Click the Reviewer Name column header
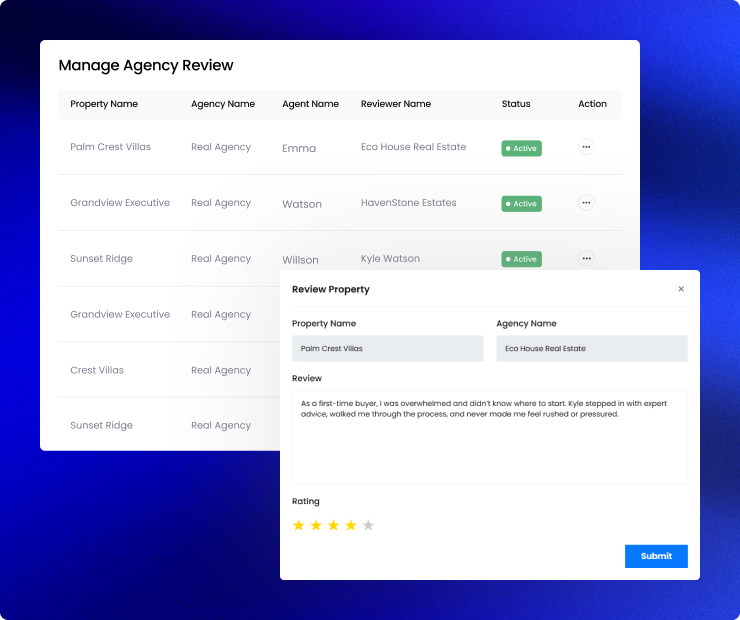 pyautogui.click(x=396, y=104)
